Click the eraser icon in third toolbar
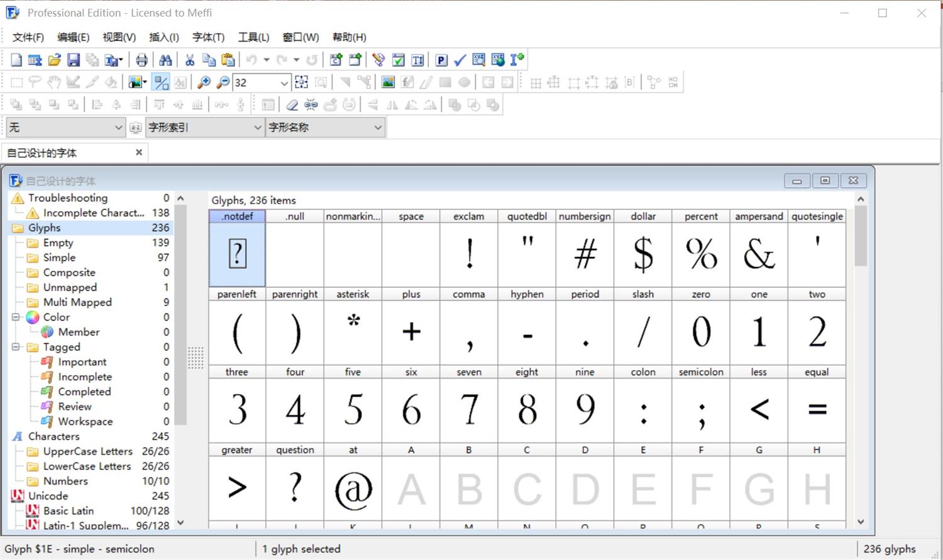 pos(292,105)
